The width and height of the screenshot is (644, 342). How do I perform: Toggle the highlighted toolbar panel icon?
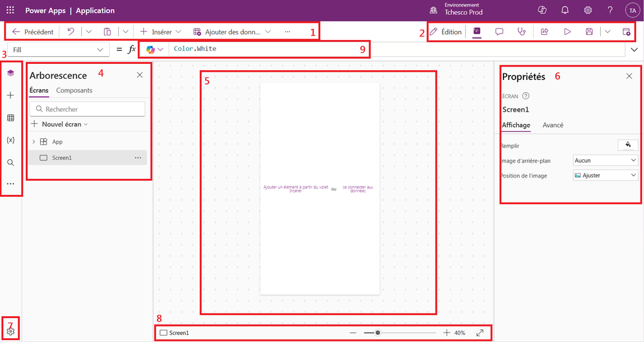point(477,32)
